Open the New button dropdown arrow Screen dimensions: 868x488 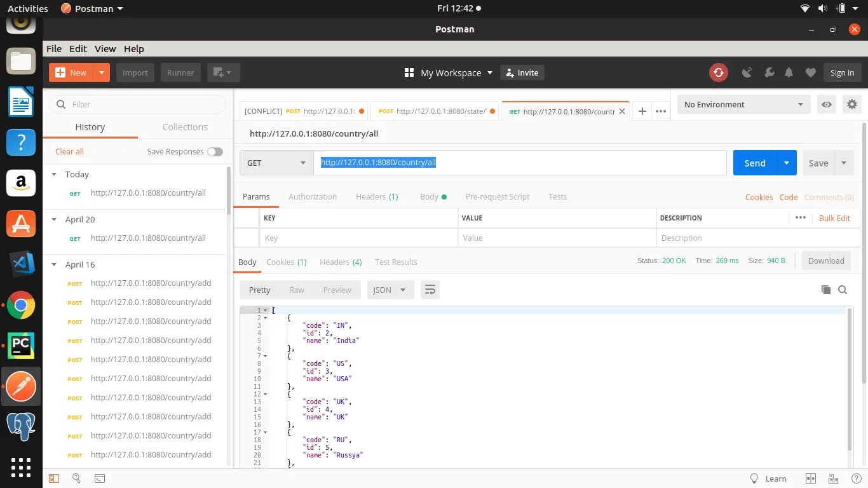102,72
